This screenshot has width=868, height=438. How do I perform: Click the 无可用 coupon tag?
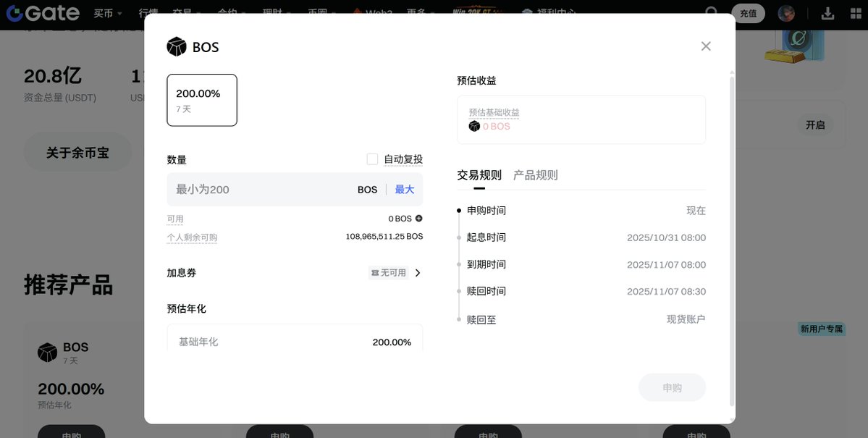(389, 272)
